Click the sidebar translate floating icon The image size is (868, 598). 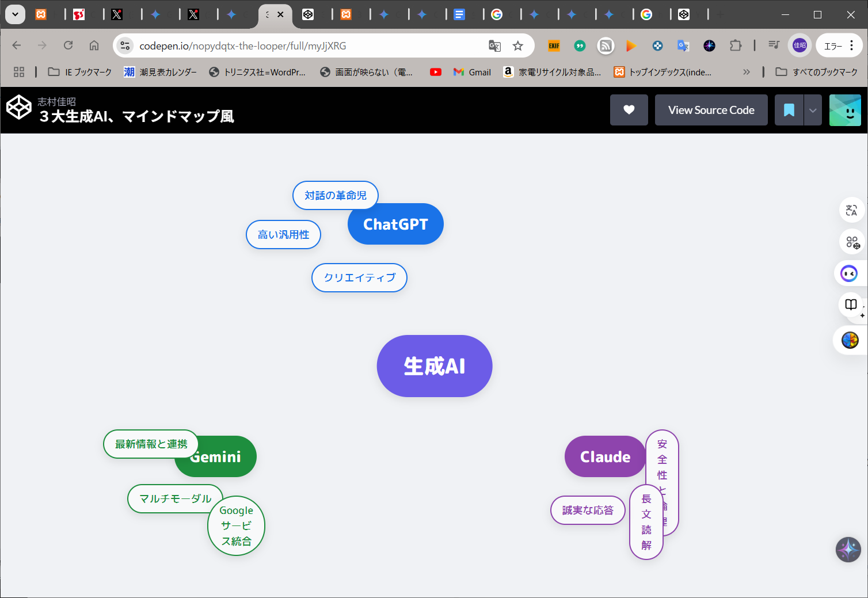[851, 210]
